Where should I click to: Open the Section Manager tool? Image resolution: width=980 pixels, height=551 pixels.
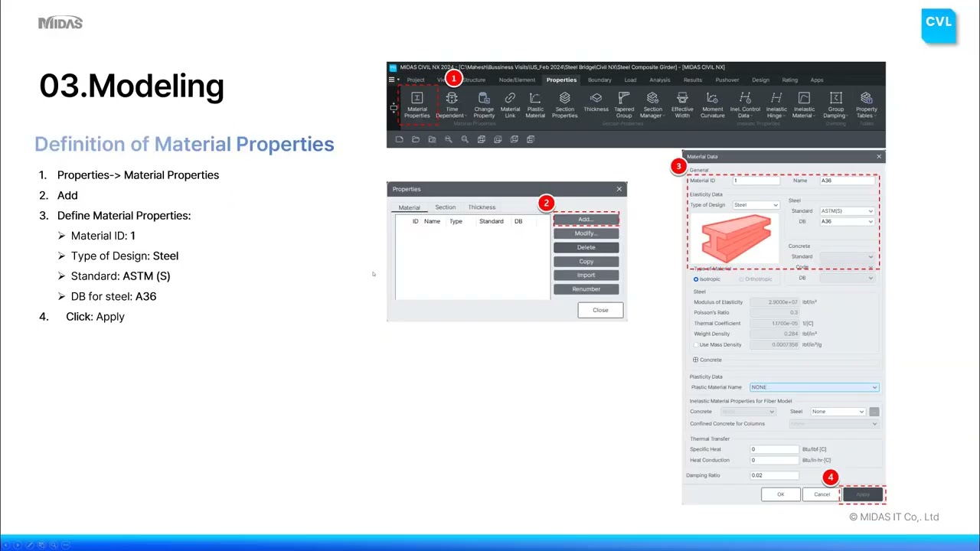[x=652, y=105]
